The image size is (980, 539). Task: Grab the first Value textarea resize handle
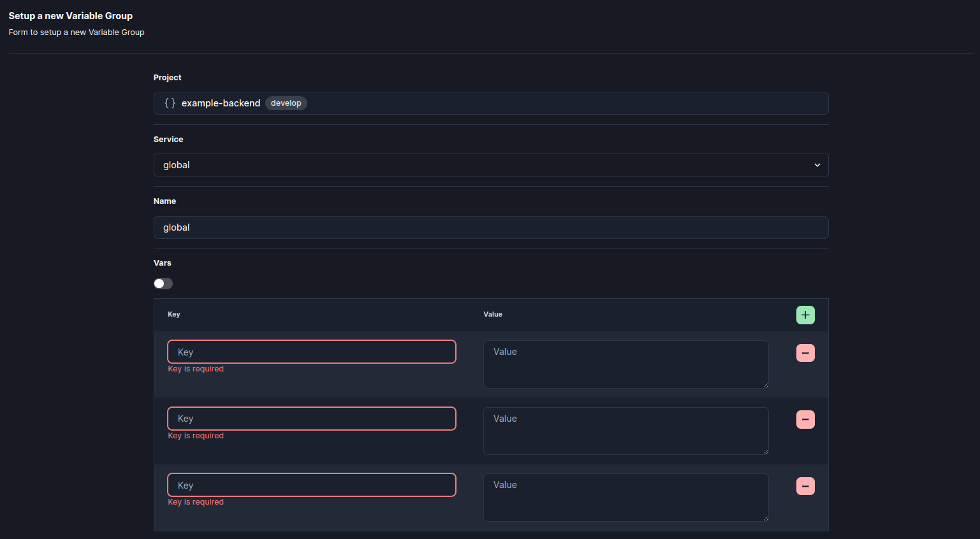(765, 385)
